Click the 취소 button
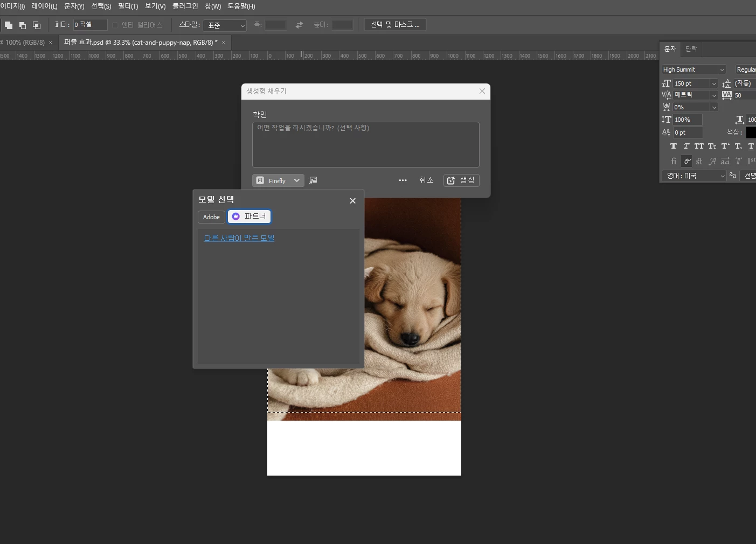Screen dimensions: 756x544 pyautogui.click(x=426, y=180)
